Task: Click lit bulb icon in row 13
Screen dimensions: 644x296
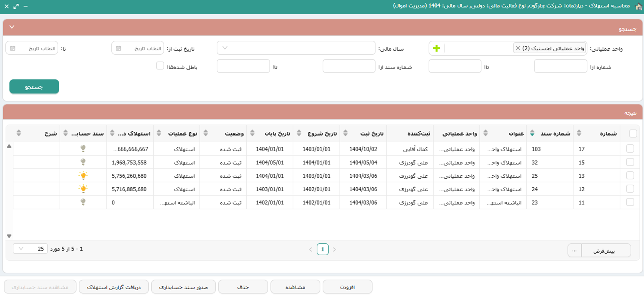Action: pyautogui.click(x=83, y=175)
